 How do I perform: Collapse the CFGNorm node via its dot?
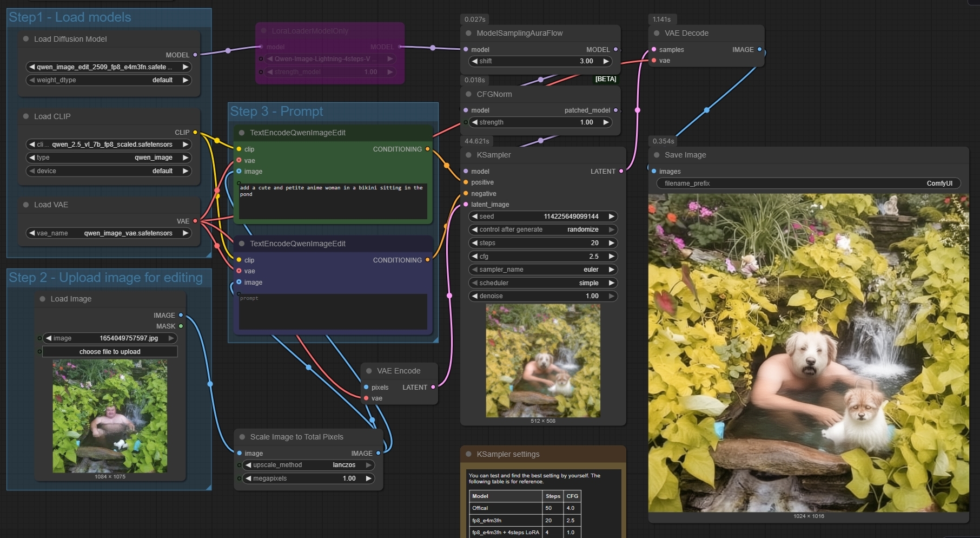coord(468,94)
